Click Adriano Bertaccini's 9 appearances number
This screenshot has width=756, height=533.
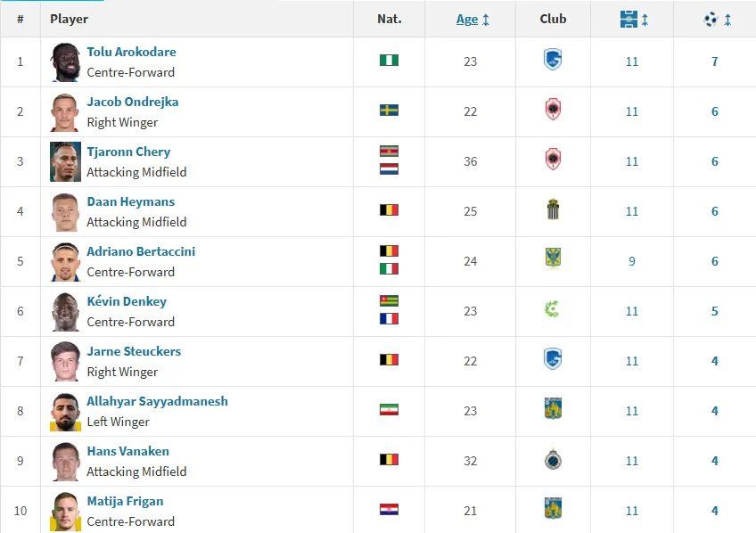[631, 261]
